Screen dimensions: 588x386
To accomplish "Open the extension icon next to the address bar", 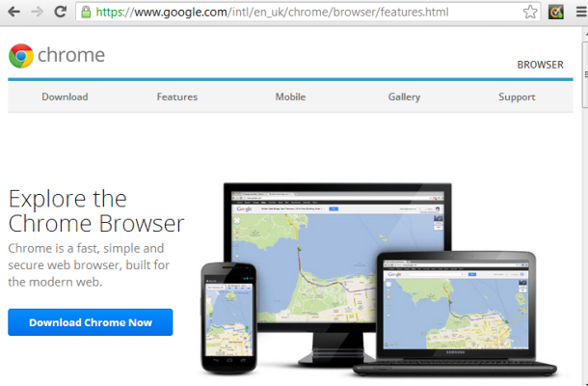I will [556, 12].
